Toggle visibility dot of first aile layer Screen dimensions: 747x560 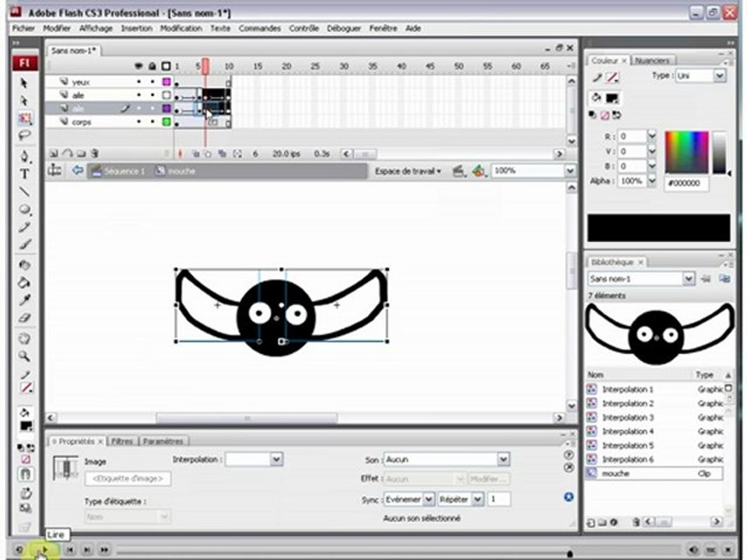pos(139,95)
